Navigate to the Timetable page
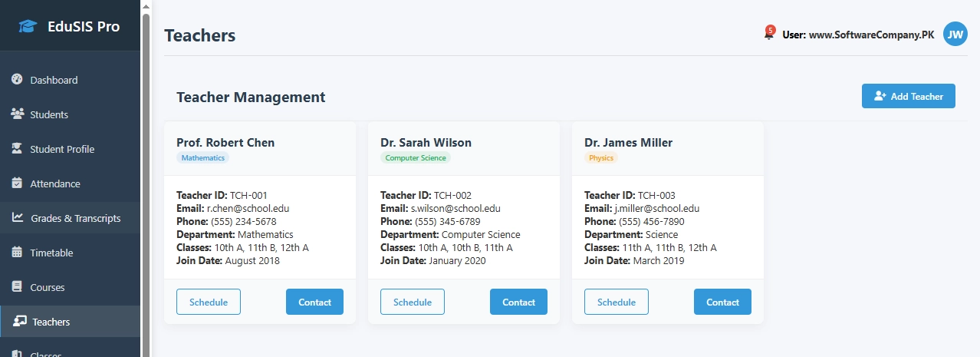The width and height of the screenshot is (980, 357). pos(51,253)
